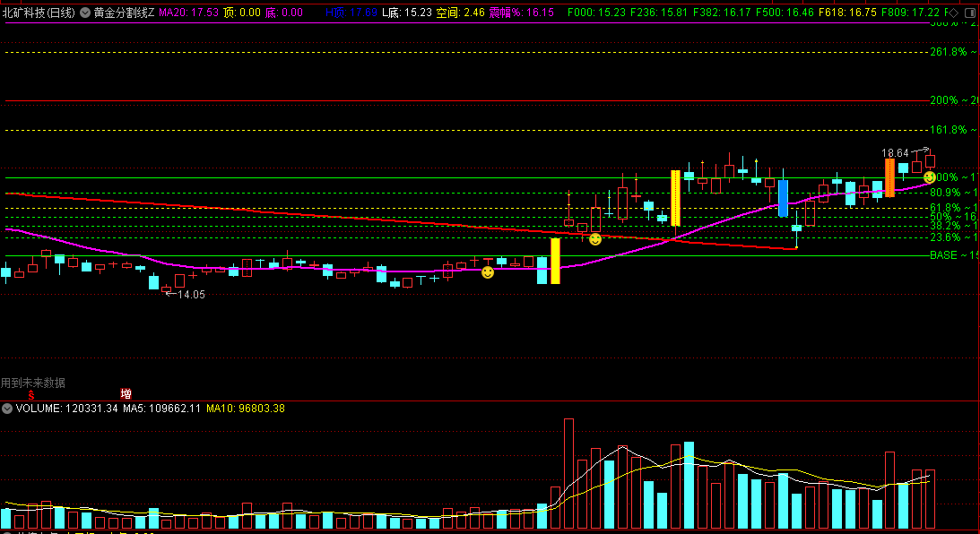Click the VOLUME: 120331.34 readout
The height and width of the screenshot is (534, 980).
click(x=67, y=409)
